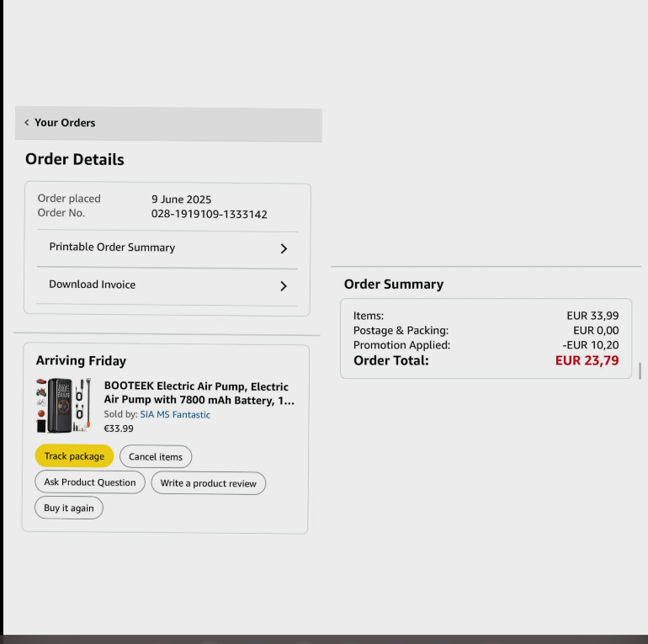Viewport: 648px width, 644px height.
Task: Click the Arriving Friday heading
Action: [81, 360]
